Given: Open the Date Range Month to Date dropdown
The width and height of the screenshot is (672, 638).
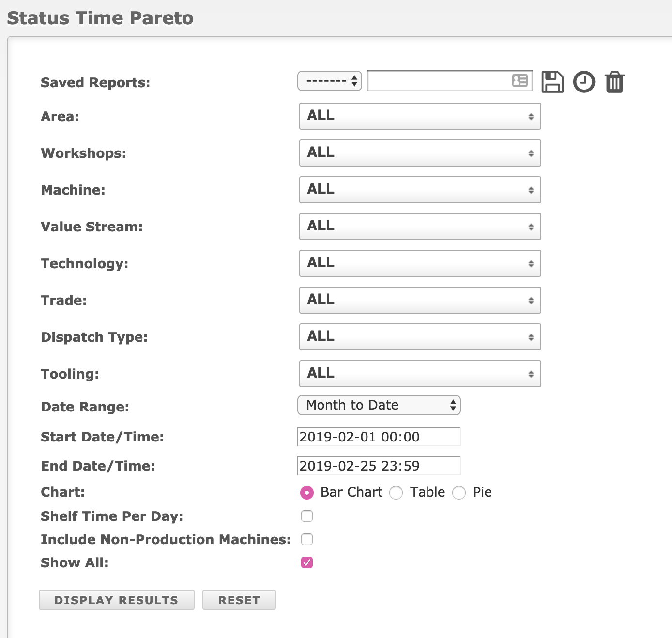Looking at the screenshot, I should (x=379, y=405).
